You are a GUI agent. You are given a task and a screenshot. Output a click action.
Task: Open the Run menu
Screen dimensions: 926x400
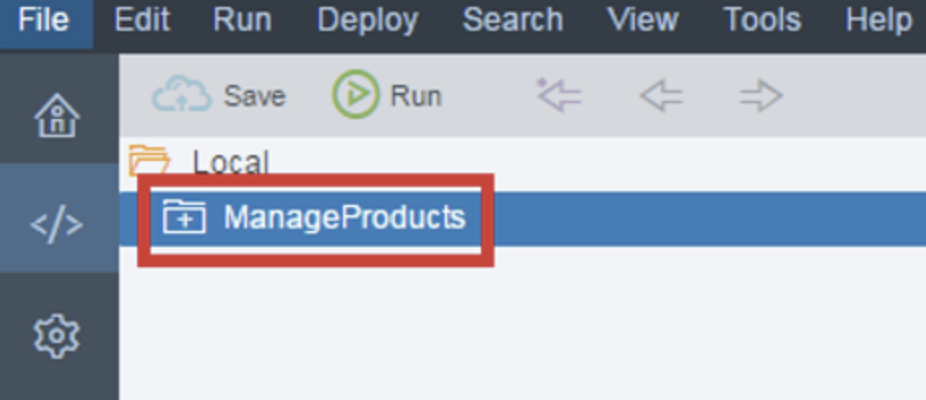[242, 21]
